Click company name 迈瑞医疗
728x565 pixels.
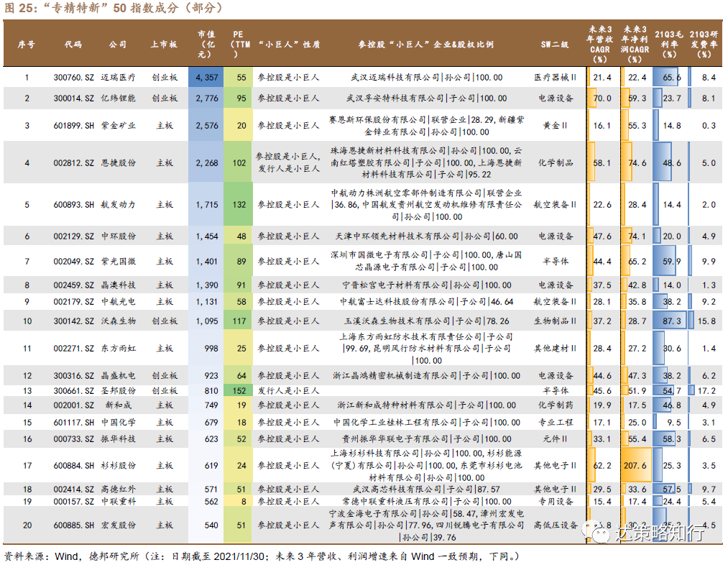[x=119, y=78]
